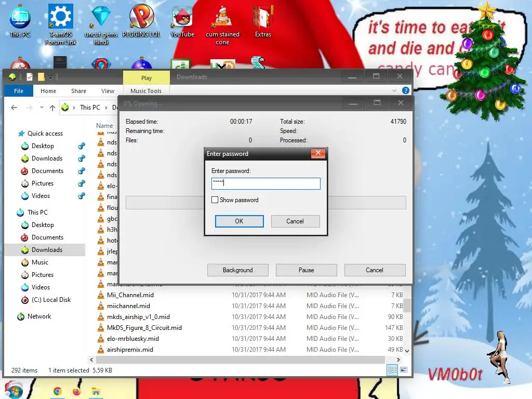This screenshot has height=399, width=532.
Task: Launch Firefox from the taskbar
Action: (x=77, y=391)
